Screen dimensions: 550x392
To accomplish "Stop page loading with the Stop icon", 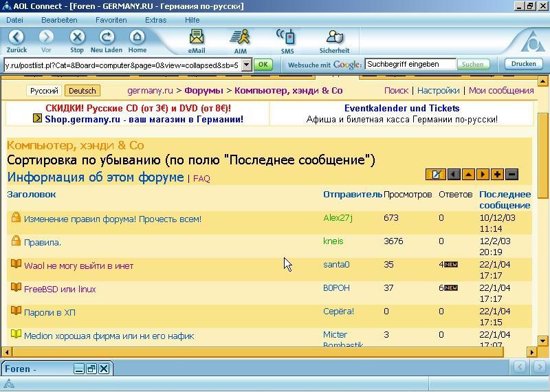I will click(77, 37).
